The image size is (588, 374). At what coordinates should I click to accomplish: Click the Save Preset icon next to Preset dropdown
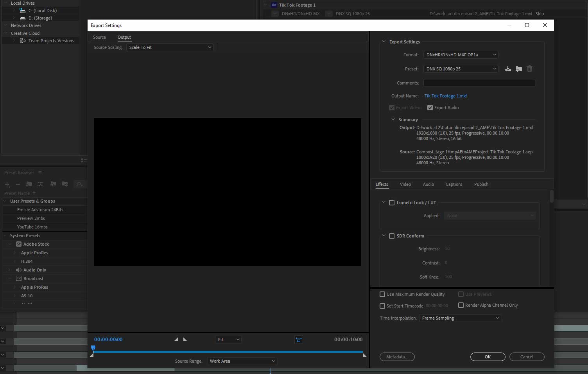(x=507, y=68)
